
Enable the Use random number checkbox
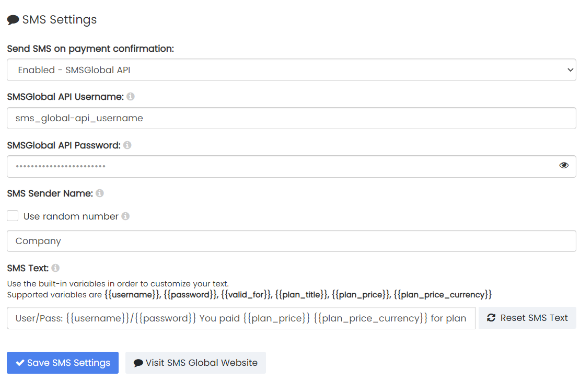(13, 216)
